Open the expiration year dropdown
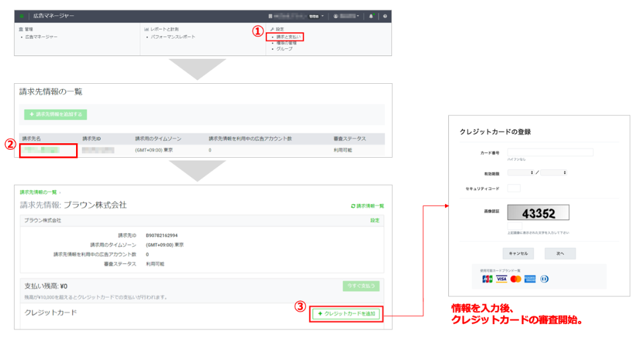 tap(553, 172)
